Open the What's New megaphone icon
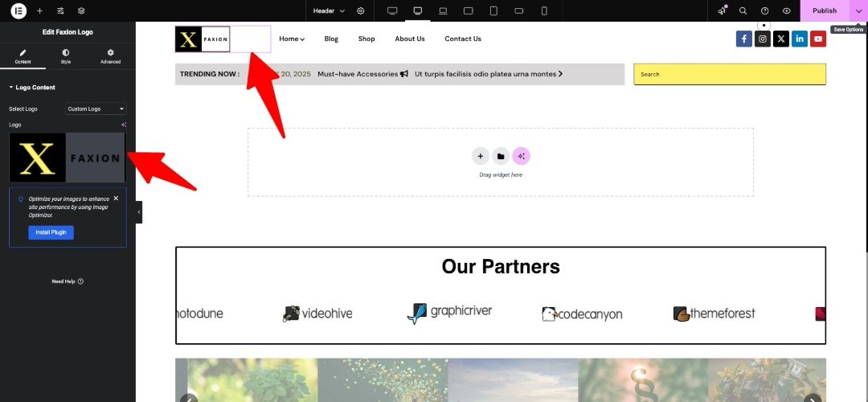The width and height of the screenshot is (868, 402). (x=722, y=10)
